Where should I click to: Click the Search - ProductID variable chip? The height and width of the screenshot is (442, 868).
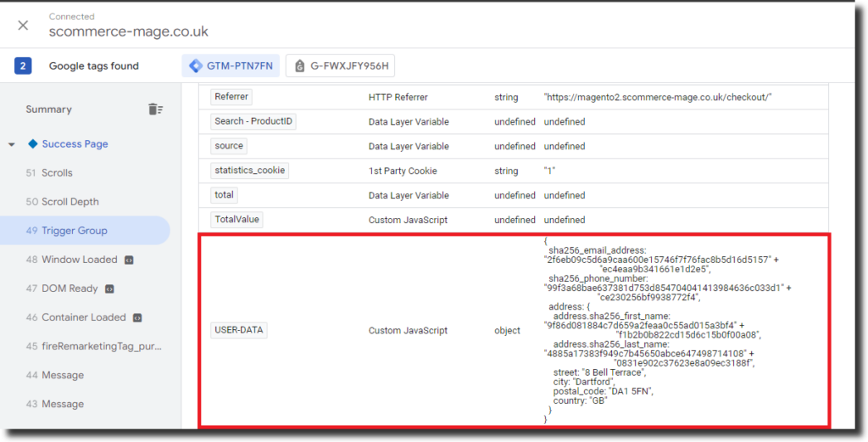point(253,121)
